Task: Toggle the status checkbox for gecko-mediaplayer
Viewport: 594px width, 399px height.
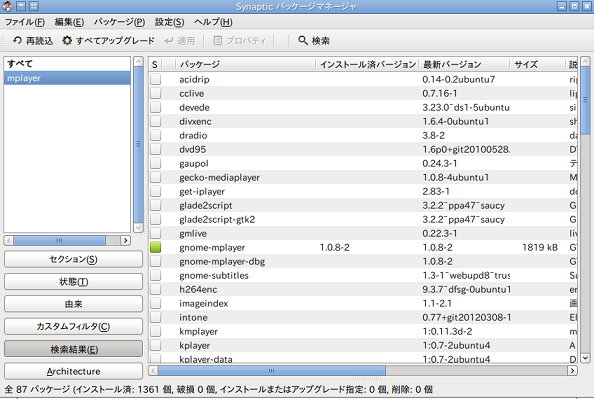Action: (x=155, y=177)
